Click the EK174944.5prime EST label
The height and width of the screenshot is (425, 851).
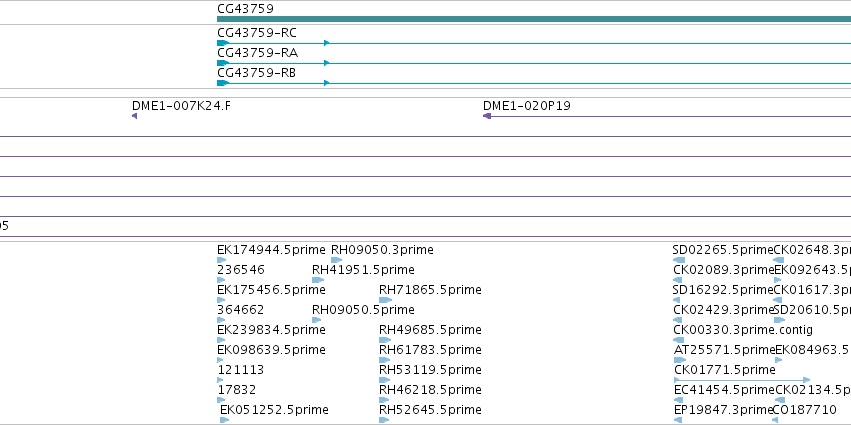271,250
